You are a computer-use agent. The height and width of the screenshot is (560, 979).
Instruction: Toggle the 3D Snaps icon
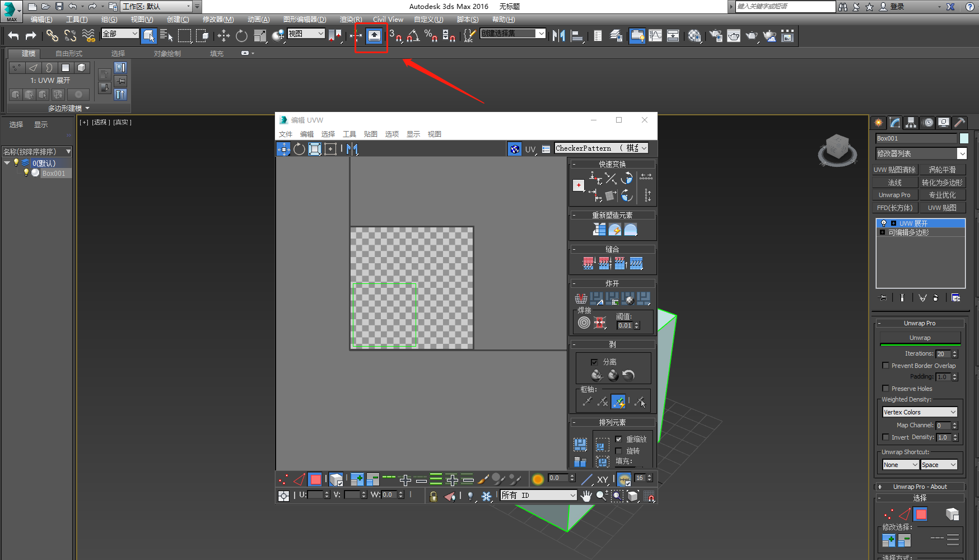(x=395, y=36)
